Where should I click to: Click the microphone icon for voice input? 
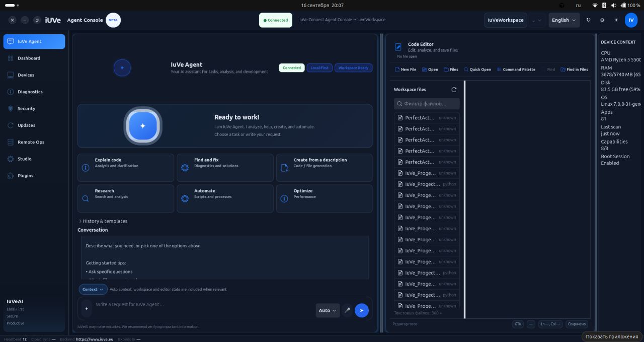(x=347, y=310)
